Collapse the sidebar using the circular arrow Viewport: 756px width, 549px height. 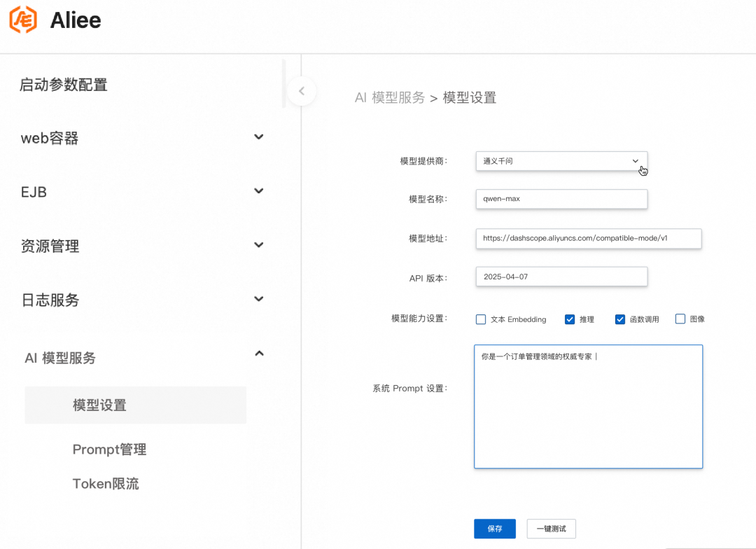(301, 90)
